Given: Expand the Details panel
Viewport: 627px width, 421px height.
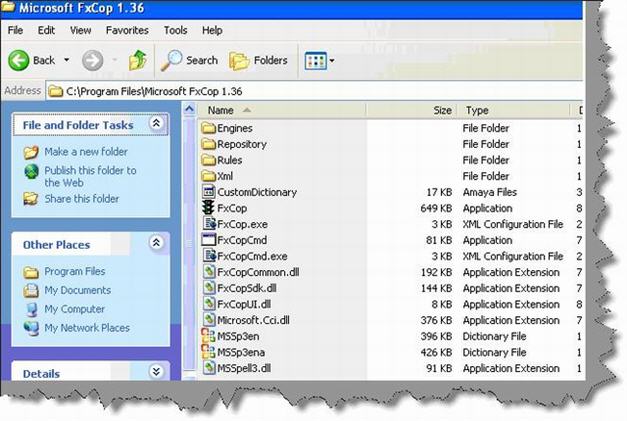Looking at the screenshot, I should point(156,372).
